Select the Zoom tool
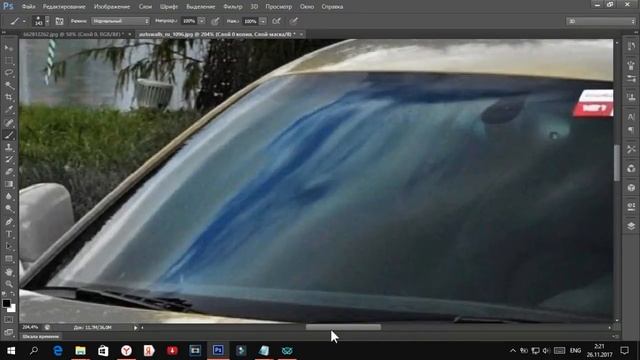Screen dimensions: 640x360 click(x=9, y=284)
